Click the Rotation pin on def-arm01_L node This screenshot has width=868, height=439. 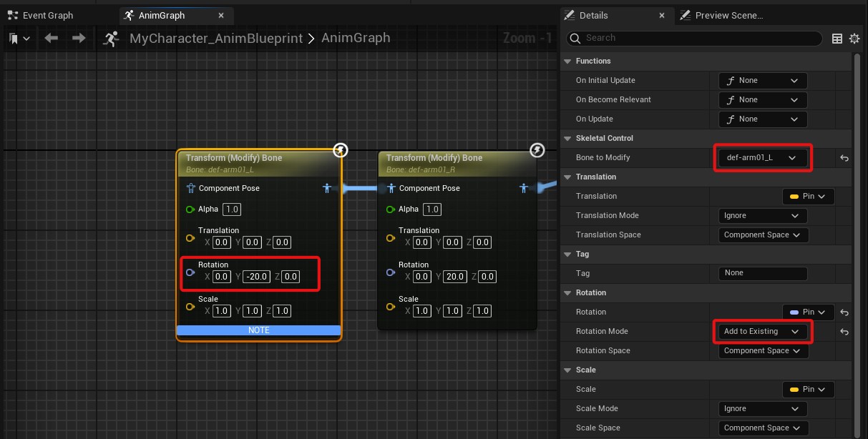tap(190, 272)
